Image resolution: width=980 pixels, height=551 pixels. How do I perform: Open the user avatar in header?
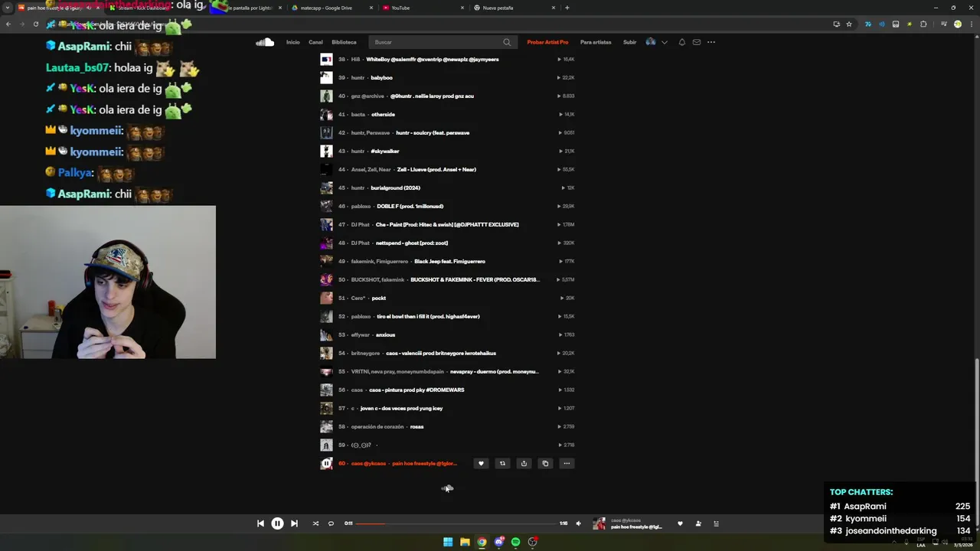click(651, 42)
